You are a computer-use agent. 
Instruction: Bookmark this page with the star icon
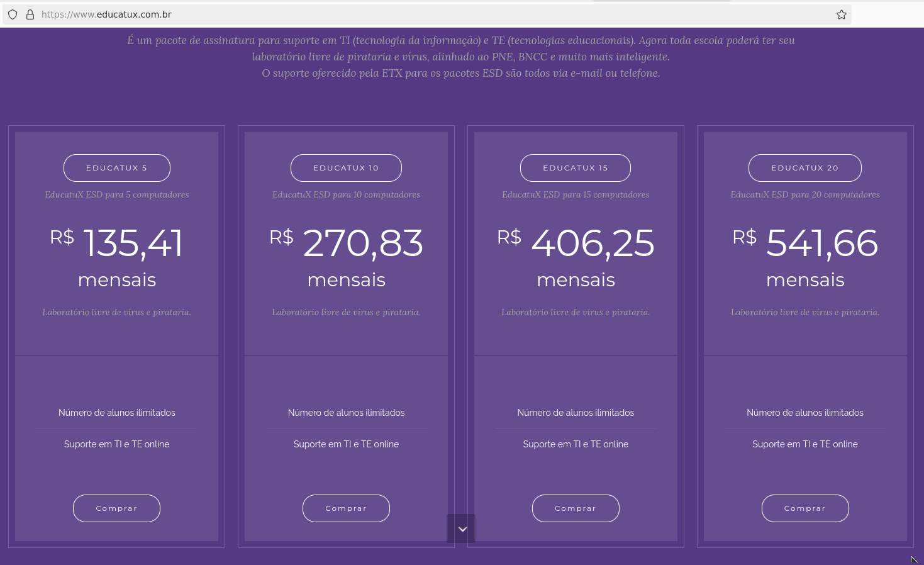(842, 14)
